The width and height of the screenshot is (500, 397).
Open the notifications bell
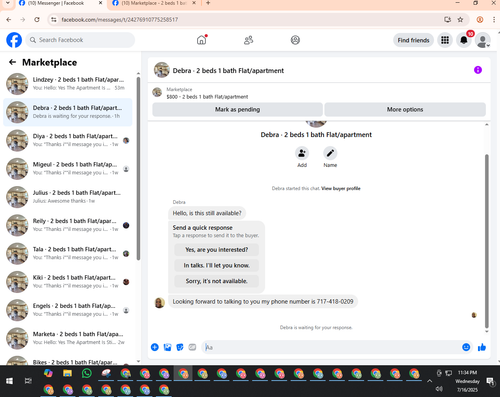(x=464, y=40)
